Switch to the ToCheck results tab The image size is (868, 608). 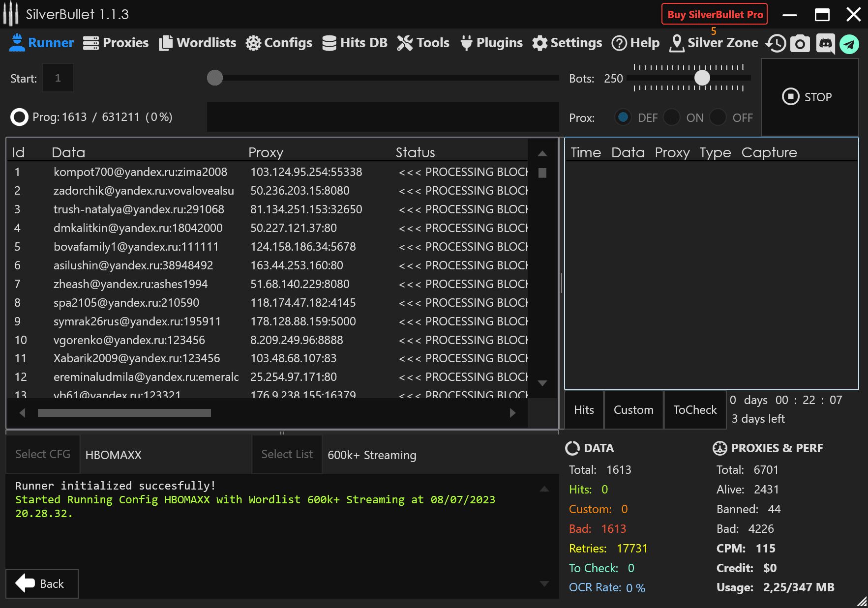tap(695, 410)
